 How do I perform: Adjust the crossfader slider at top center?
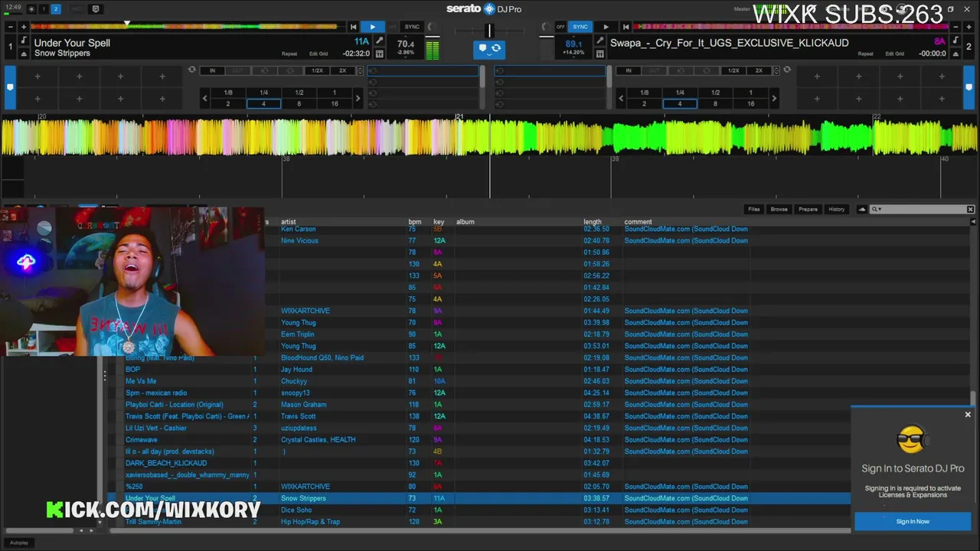[x=489, y=31]
